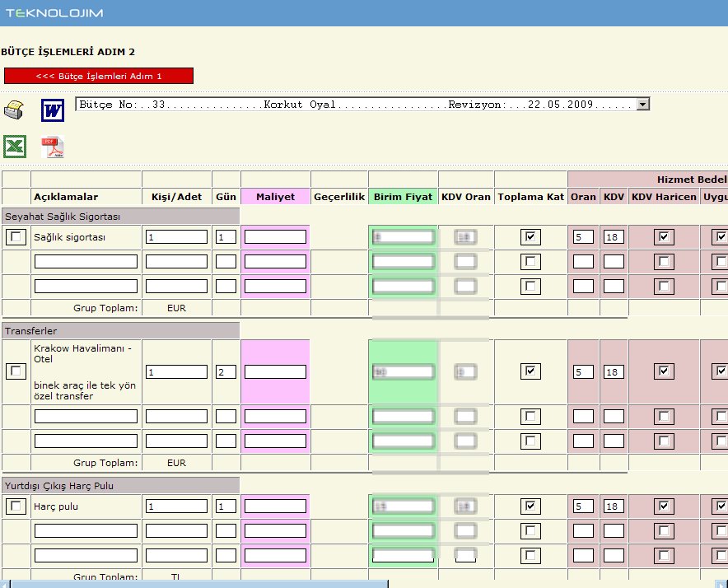Click the TEKNOLOJIM logo
The height and width of the screenshot is (588, 728).
pos(54,12)
